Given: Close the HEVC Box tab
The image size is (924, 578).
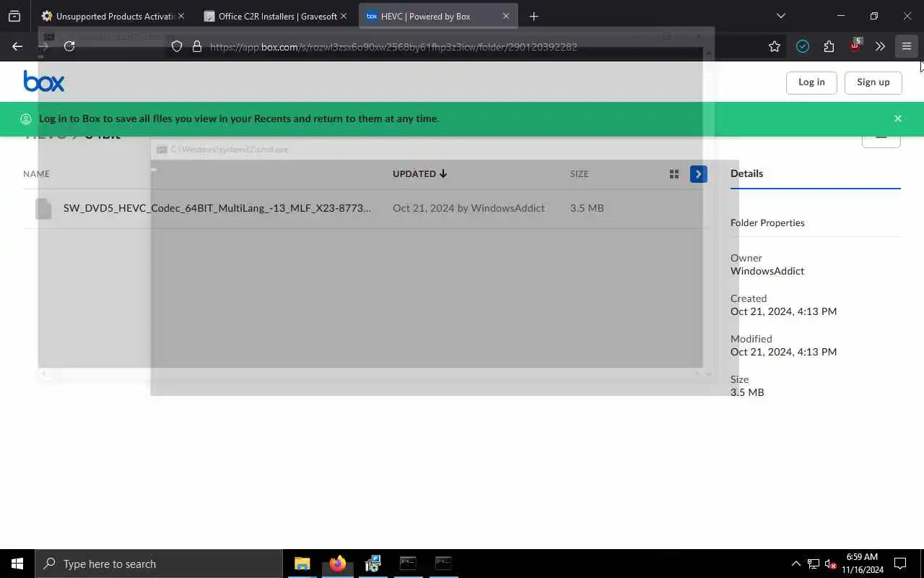Looking at the screenshot, I should [506, 16].
